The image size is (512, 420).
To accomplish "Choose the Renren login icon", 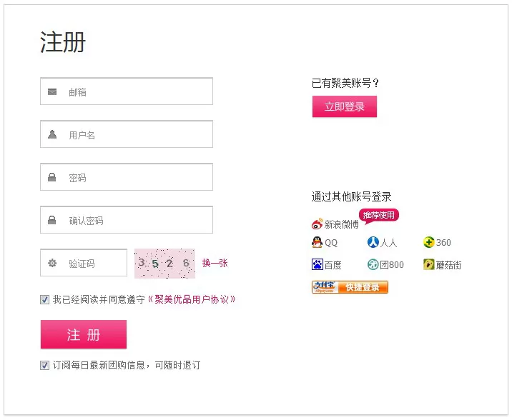I will (373, 242).
